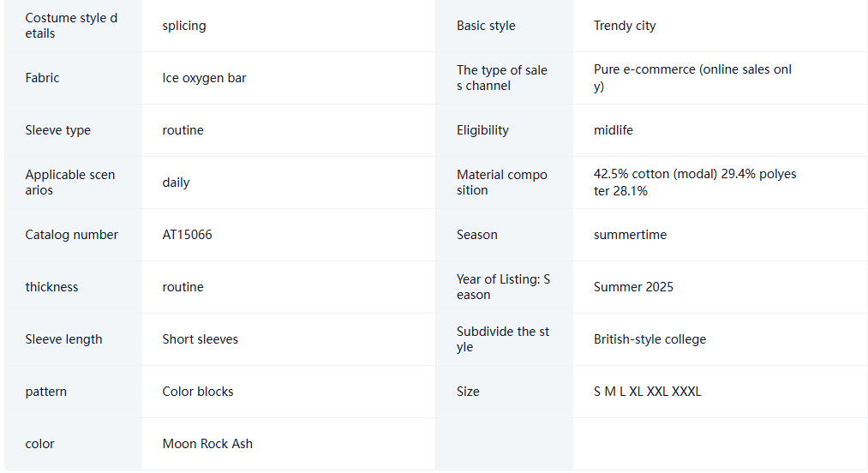
Task: Click the 'Costume style details' label cell
Action: coord(73,26)
